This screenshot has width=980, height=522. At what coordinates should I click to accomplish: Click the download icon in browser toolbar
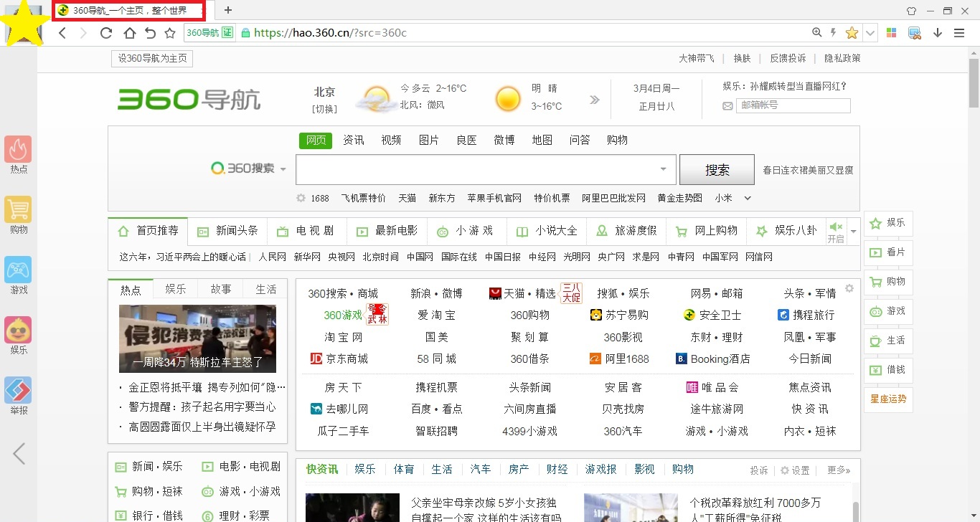point(938,33)
